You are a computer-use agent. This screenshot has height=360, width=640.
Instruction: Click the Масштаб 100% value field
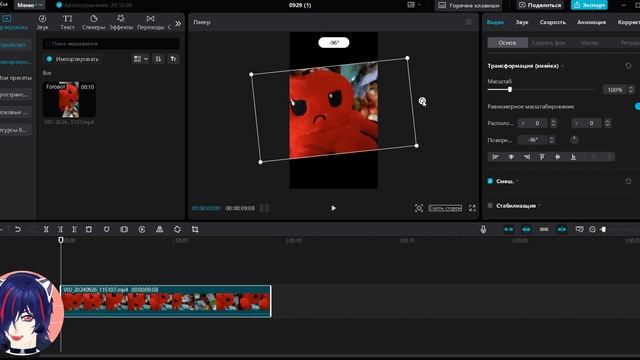coord(615,90)
